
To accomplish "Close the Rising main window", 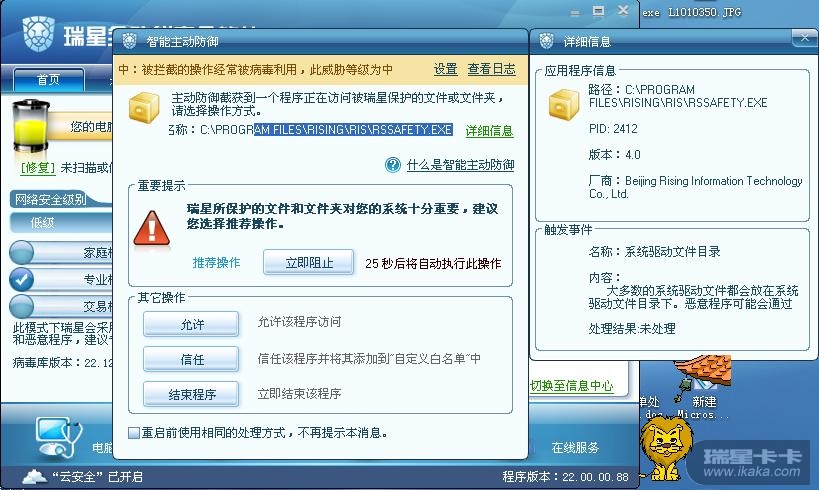I will click(x=623, y=10).
